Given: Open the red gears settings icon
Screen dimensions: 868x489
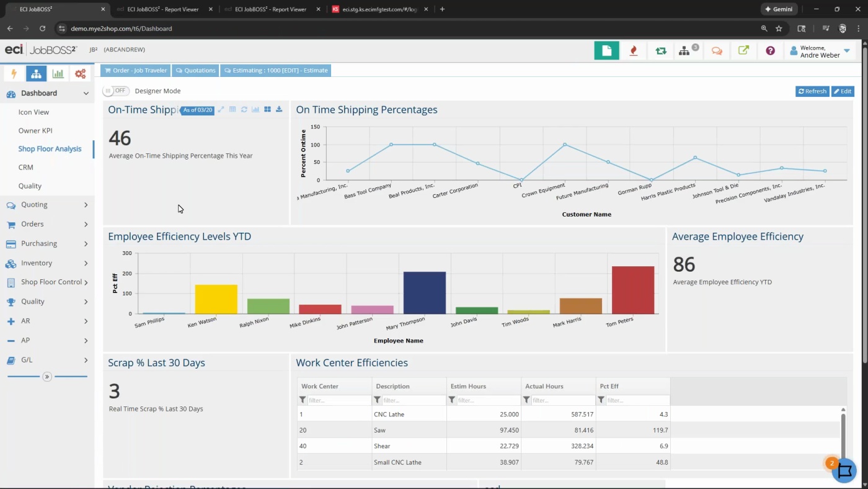Looking at the screenshot, I should tap(80, 74).
